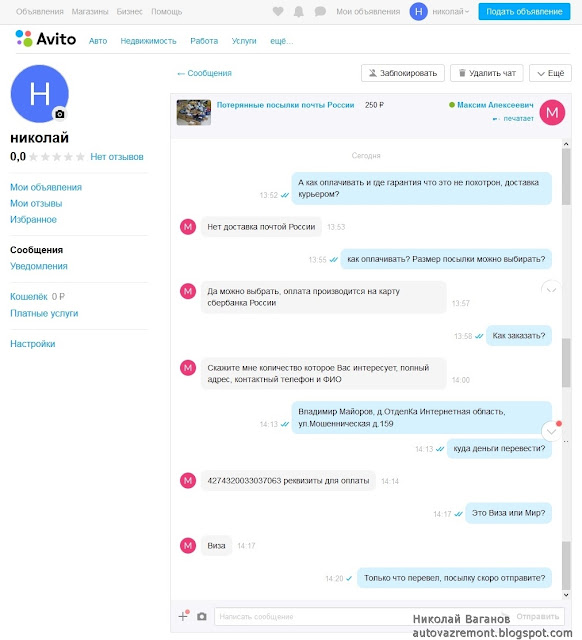Click the chat scrollbar down arrow

566,595
